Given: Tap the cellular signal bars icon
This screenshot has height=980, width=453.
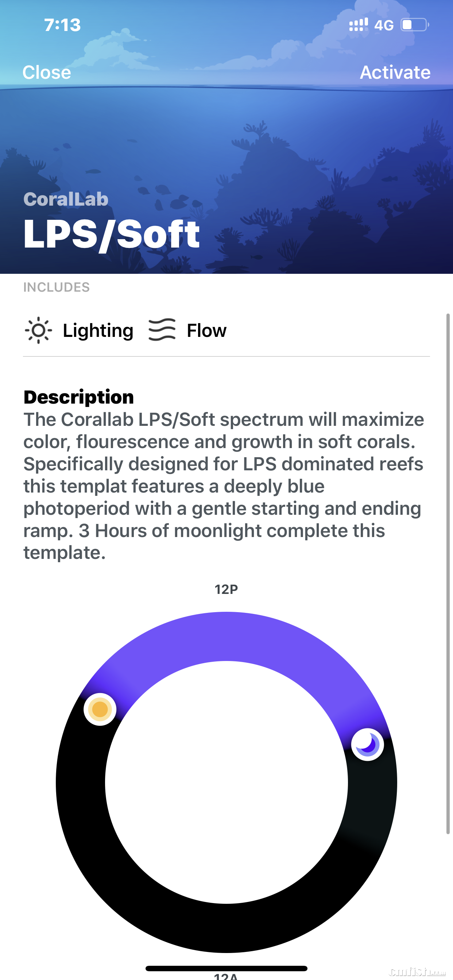Looking at the screenshot, I should click(358, 25).
